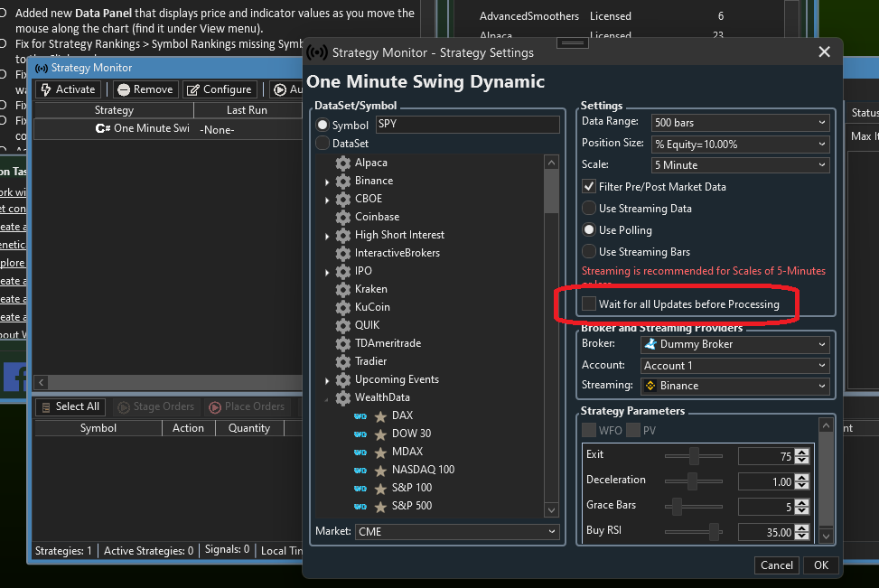Image resolution: width=879 pixels, height=588 pixels.
Task: Click the gear icon beside Kraken
Action: 343,289
